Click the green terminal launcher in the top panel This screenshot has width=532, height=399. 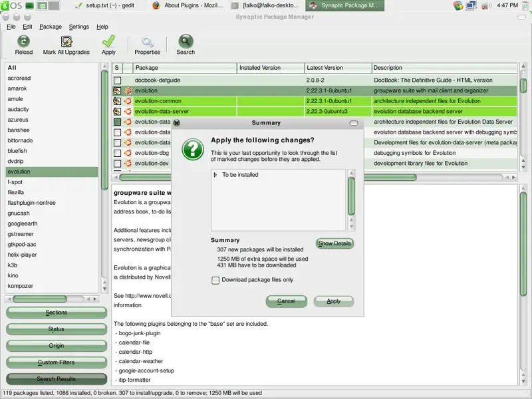tap(29, 5)
